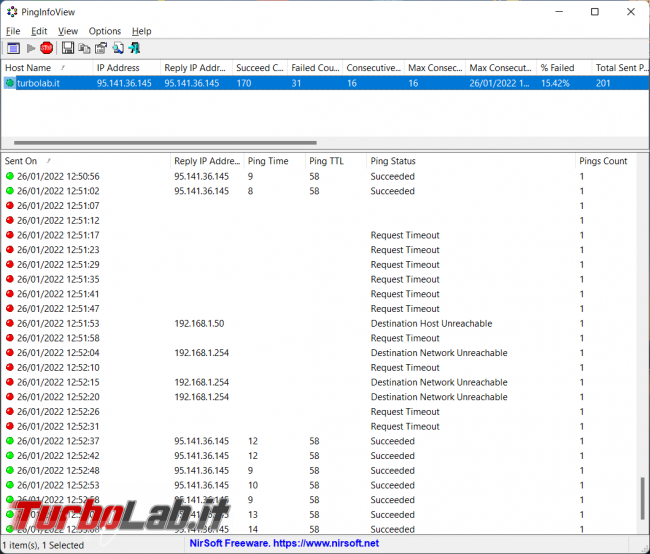Click ping time 10 in 12:52:53 row
This screenshot has width=650, height=554.
[x=252, y=485]
